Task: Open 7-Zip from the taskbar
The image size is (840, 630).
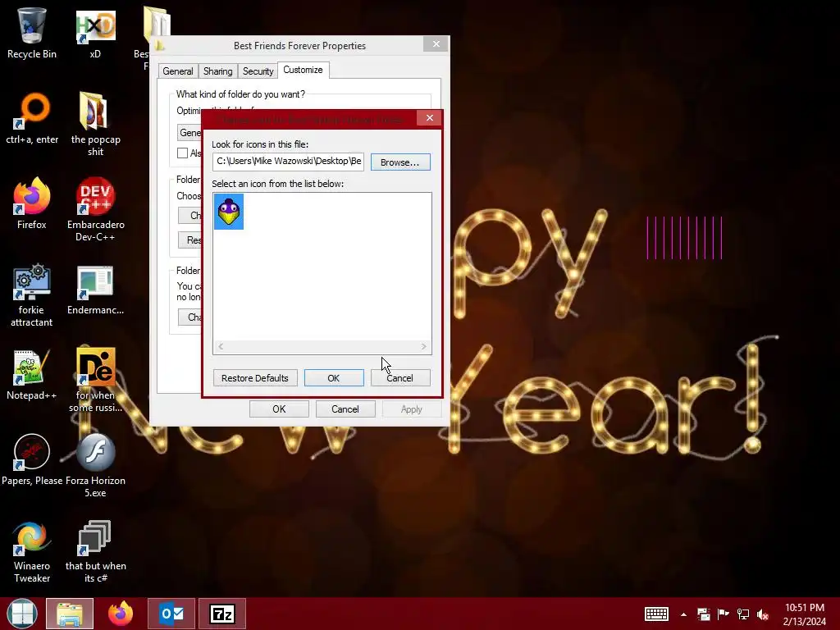Action: pos(222,614)
